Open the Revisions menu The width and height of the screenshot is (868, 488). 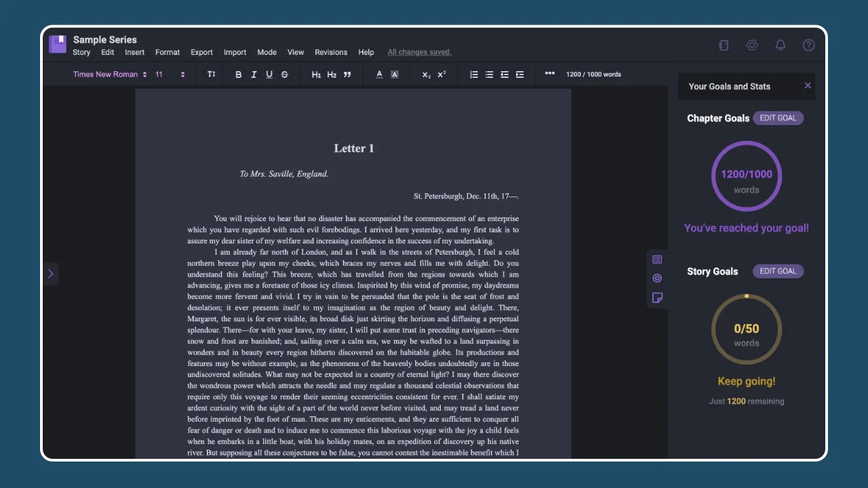pos(331,52)
